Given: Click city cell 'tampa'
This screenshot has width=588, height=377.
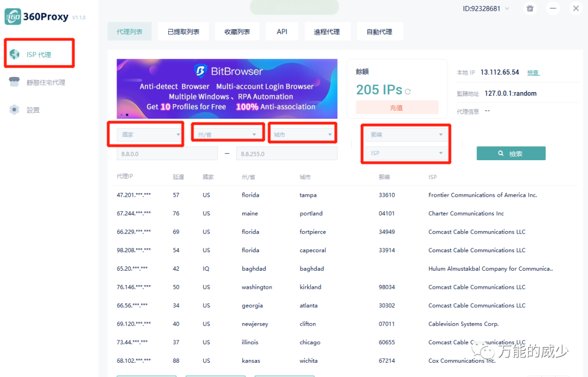Looking at the screenshot, I should point(308,195).
